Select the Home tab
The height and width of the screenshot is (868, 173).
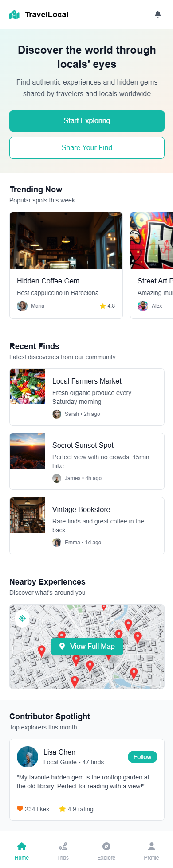[x=22, y=851]
